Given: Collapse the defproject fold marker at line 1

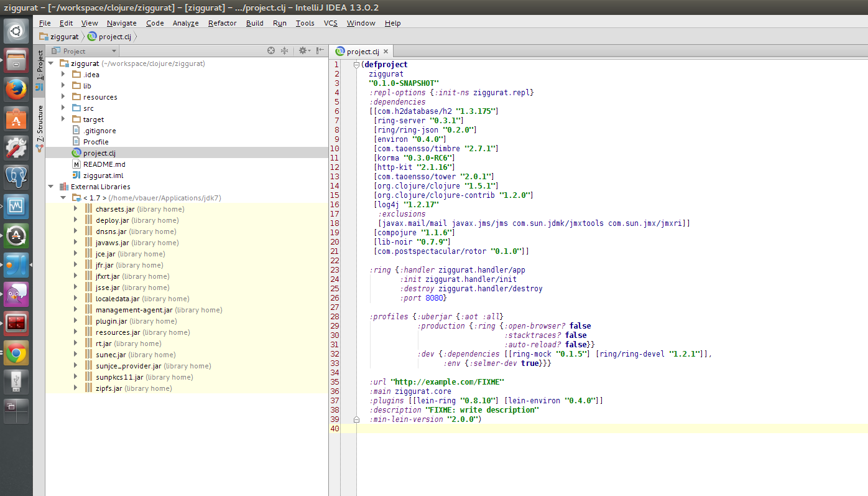Looking at the screenshot, I should point(356,64).
